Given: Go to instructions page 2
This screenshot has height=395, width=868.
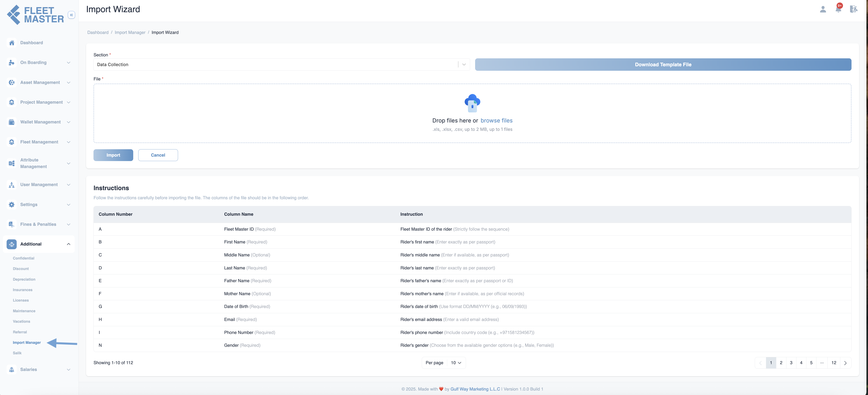Looking at the screenshot, I should pyautogui.click(x=781, y=363).
